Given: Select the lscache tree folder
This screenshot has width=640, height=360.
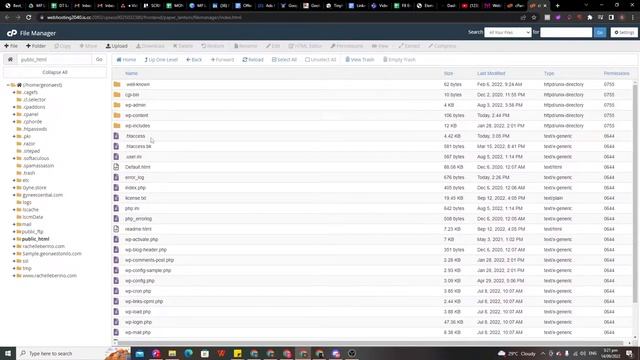Looking at the screenshot, I should [x=31, y=210].
